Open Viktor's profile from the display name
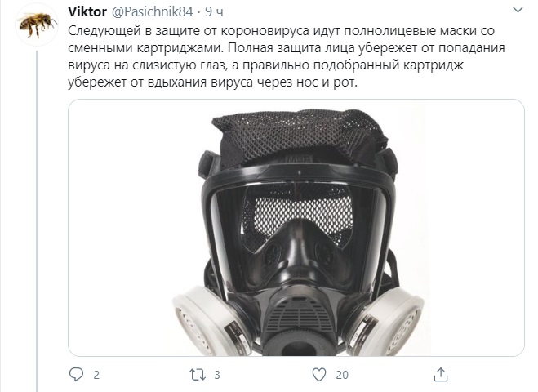This screenshot has width=538, height=392. tap(87, 12)
